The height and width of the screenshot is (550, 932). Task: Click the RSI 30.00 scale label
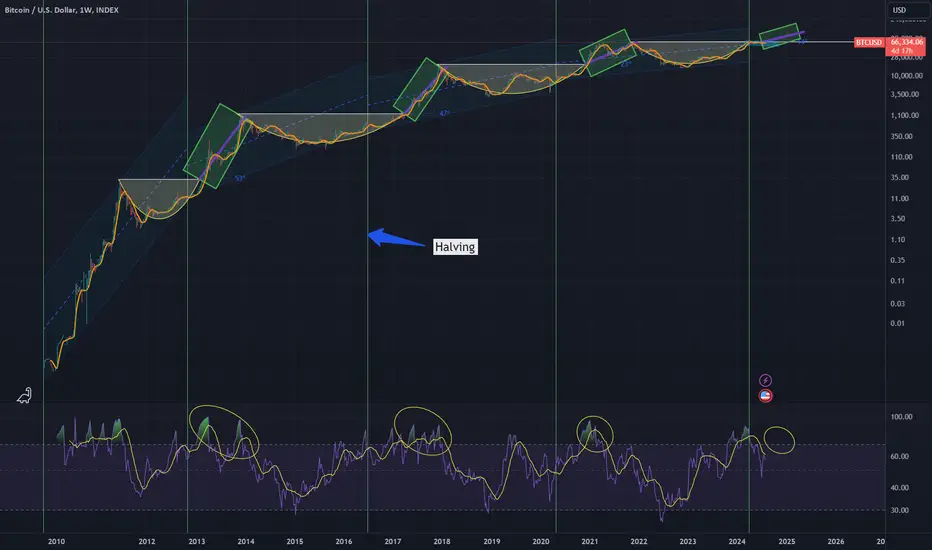[x=899, y=510]
